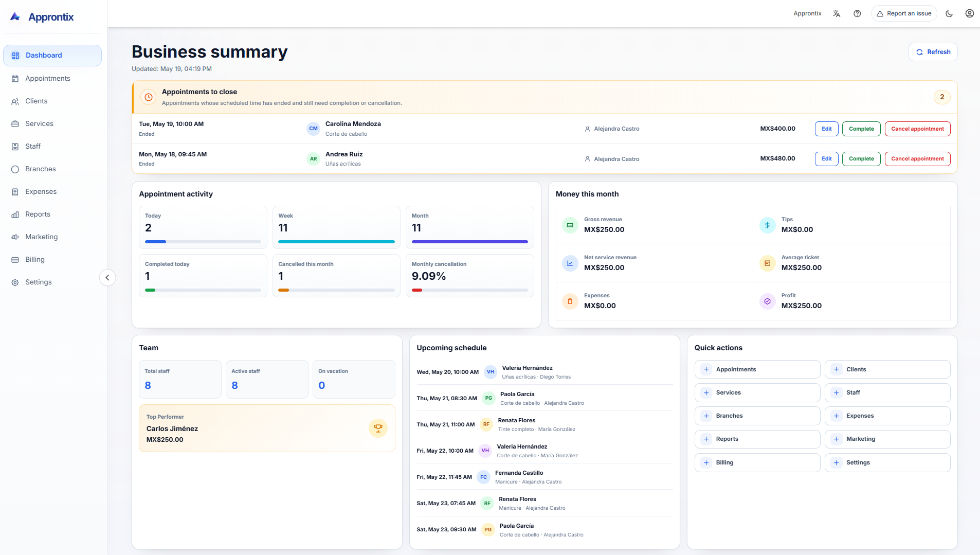Toggle dark mode moon icon
980x555 pixels.
949,14
